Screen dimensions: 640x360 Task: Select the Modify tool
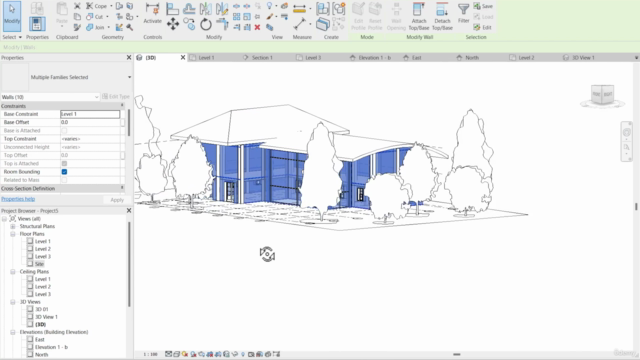(12, 16)
